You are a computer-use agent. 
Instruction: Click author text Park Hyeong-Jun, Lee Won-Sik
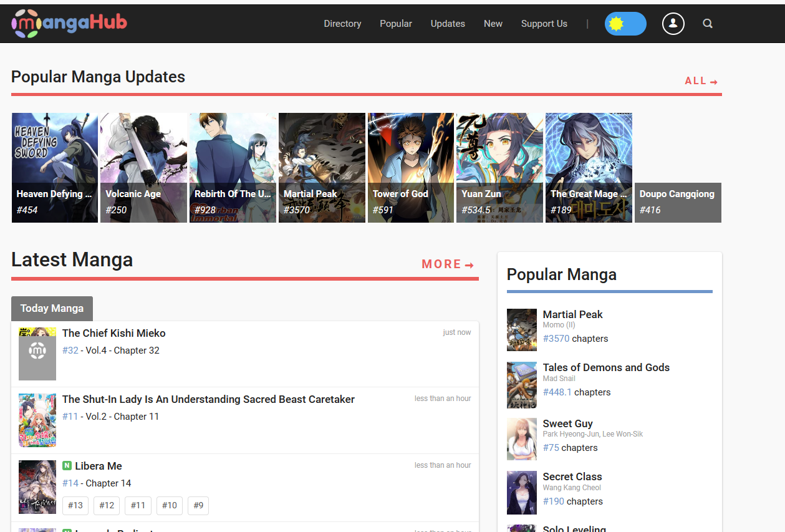tap(592, 434)
